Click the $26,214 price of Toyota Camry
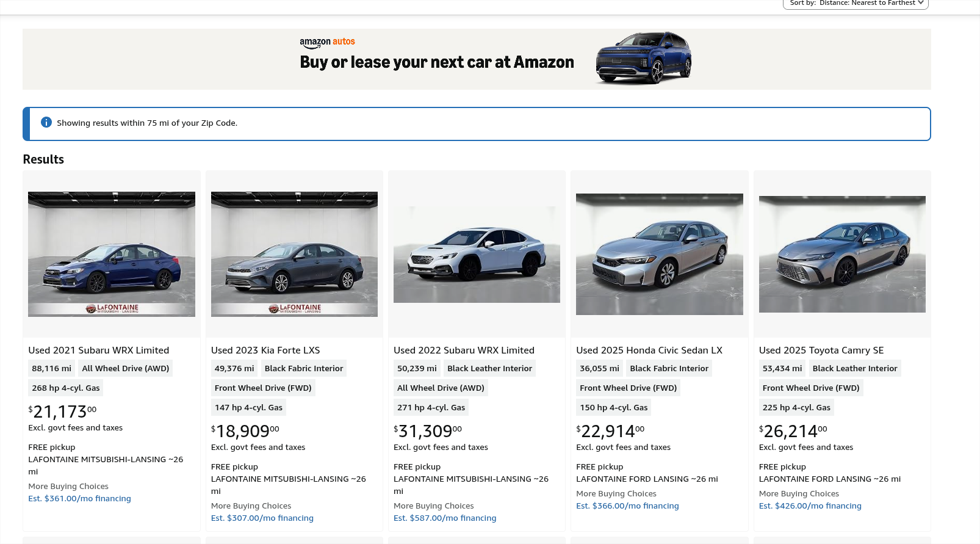Screen dimensions: 980x544 [x=793, y=432]
